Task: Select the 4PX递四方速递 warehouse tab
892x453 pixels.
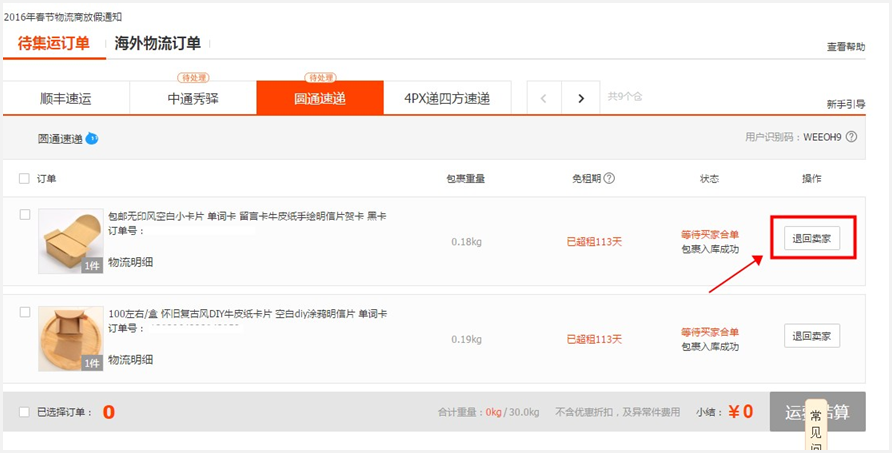Action: [x=447, y=98]
